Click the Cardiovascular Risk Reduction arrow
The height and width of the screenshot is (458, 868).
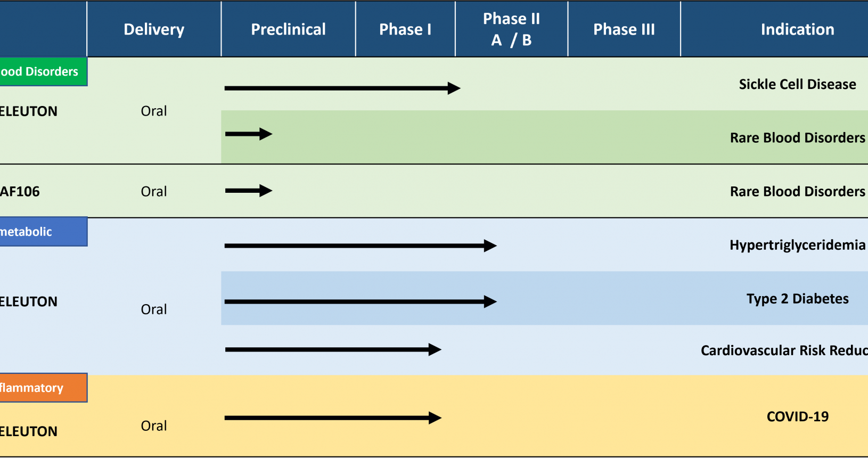333,349
